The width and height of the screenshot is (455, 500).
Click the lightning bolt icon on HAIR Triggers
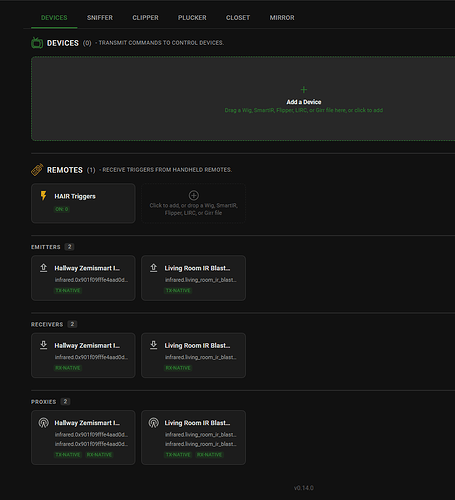(x=43, y=196)
